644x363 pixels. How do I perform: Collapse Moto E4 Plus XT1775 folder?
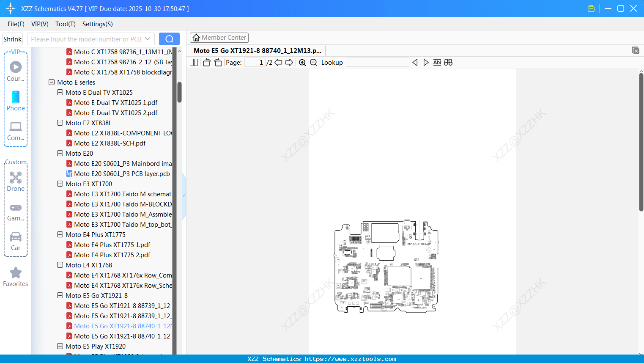[x=60, y=235]
